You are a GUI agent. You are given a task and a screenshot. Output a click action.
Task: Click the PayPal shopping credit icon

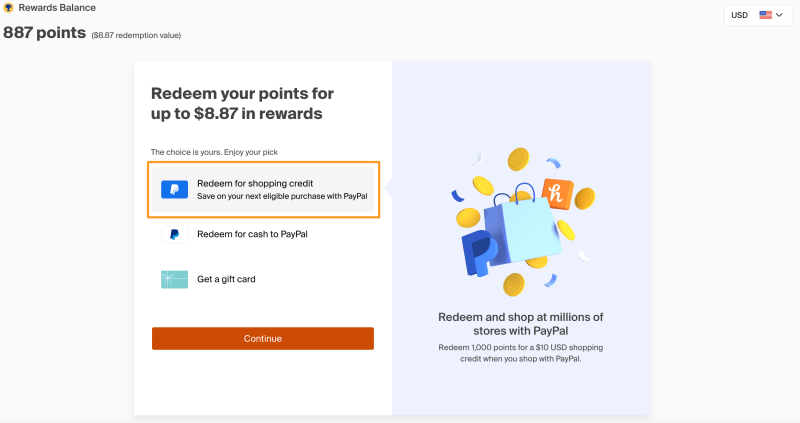pyautogui.click(x=175, y=189)
